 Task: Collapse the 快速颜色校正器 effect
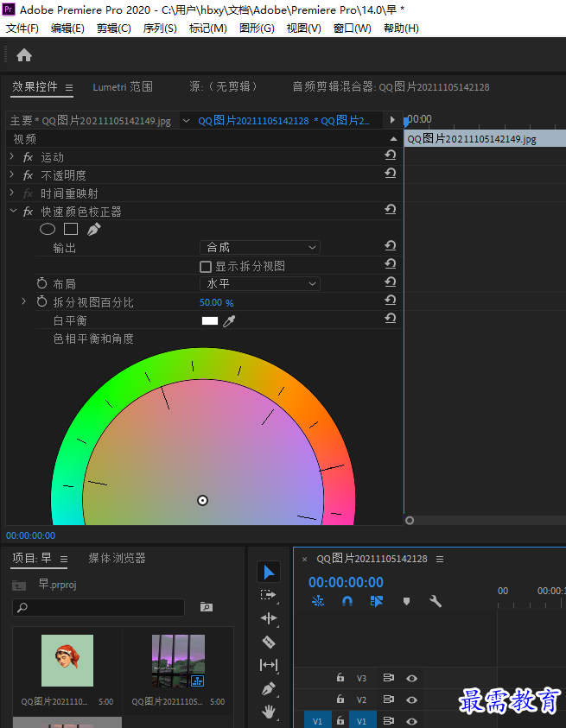(x=13, y=212)
